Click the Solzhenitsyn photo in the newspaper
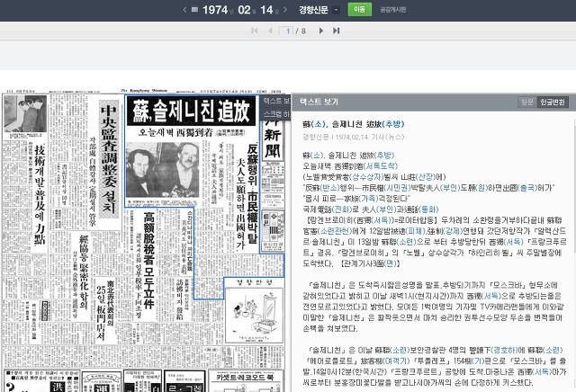 click(162, 170)
